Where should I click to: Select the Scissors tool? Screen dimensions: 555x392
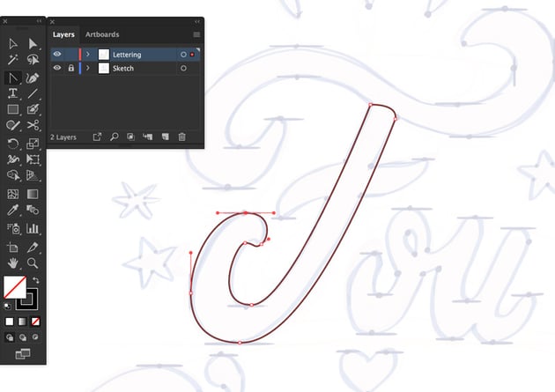point(33,125)
